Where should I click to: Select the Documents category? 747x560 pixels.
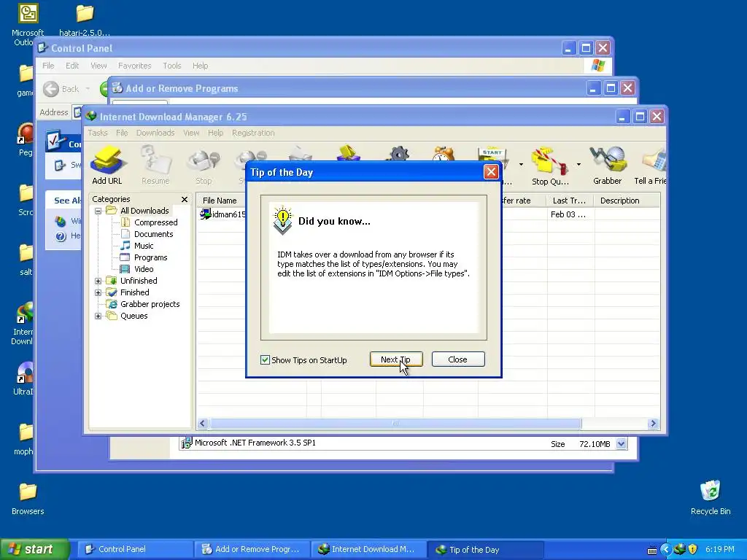coord(153,234)
